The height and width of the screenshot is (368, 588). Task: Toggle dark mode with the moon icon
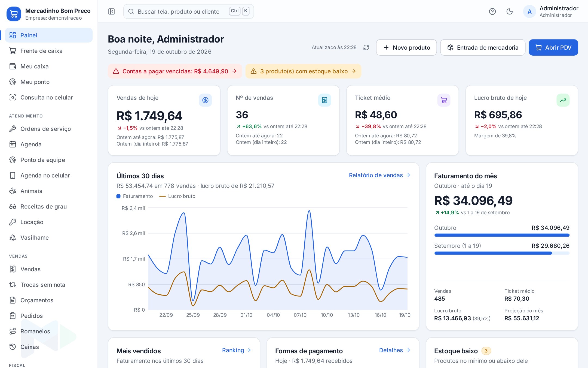(x=509, y=11)
